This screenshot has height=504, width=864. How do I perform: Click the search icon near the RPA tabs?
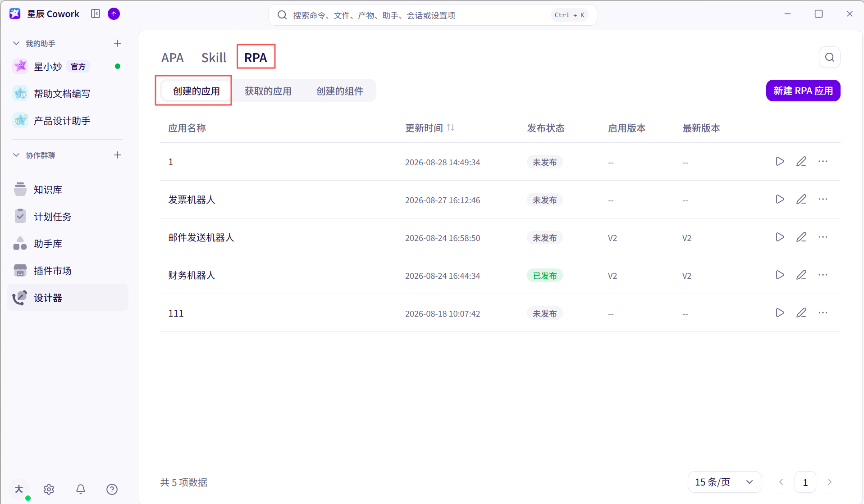[829, 57]
